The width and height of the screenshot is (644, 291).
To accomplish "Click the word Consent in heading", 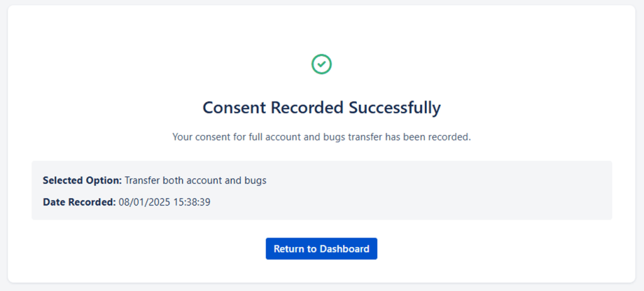I will pyautogui.click(x=234, y=107).
